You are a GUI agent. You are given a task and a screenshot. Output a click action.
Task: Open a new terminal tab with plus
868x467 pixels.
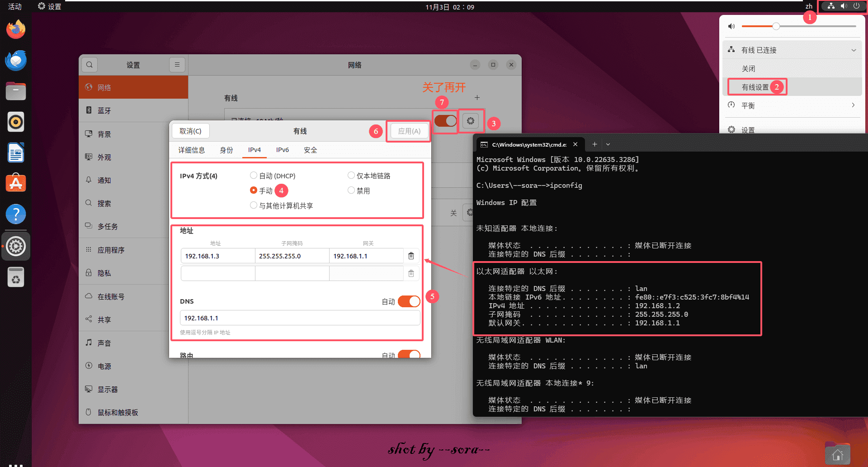tap(594, 144)
